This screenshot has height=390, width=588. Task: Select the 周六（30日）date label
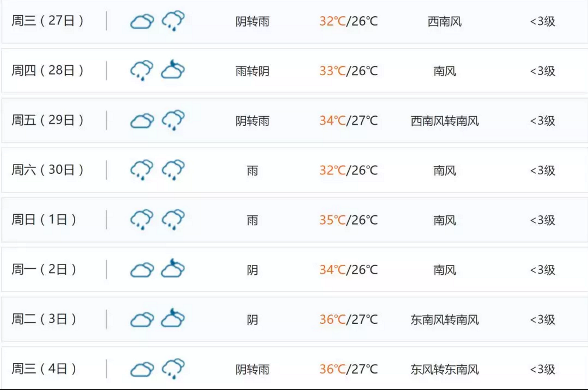click(x=48, y=170)
